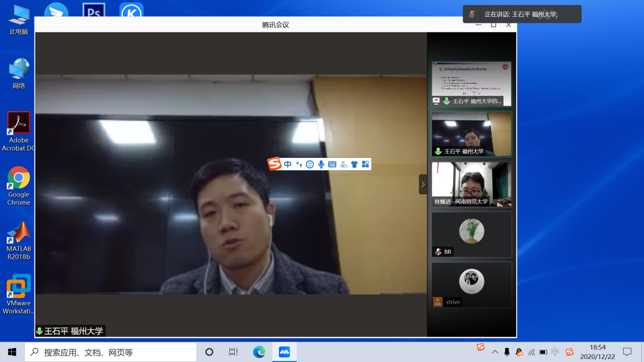The width and height of the screenshot is (644, 362).
Task: Open the notification action center
Action: [x=627, y=352]
